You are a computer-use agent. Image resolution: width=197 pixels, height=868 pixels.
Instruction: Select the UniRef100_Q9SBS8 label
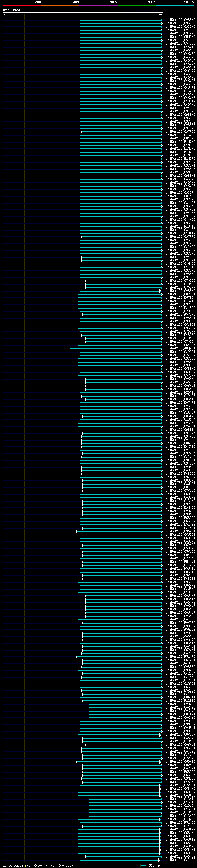(x=180, y=125)
